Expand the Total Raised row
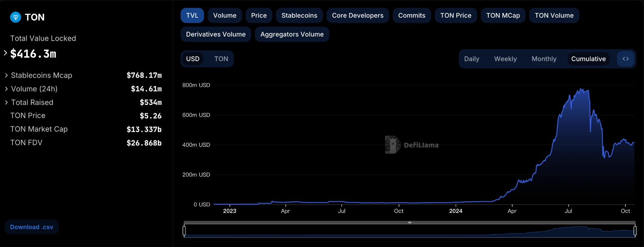The height and width of the screenshot is (247, 644). tap(6, 102)
